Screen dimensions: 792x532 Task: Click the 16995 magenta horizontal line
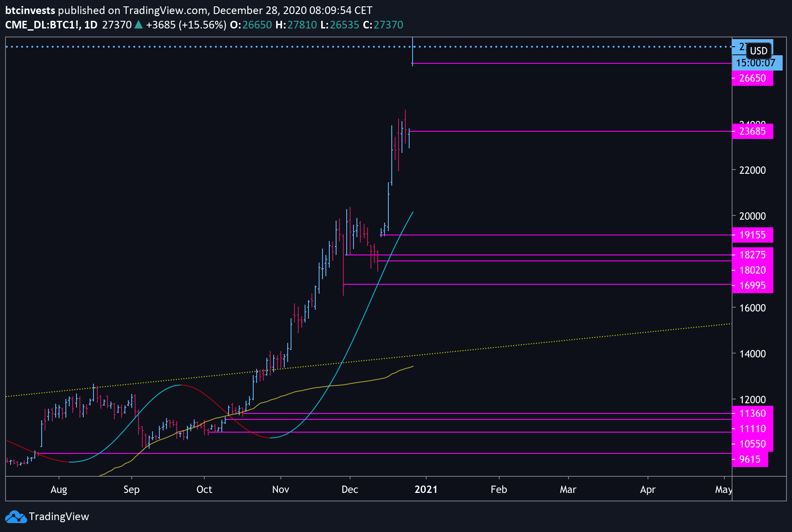pos(537,284)
